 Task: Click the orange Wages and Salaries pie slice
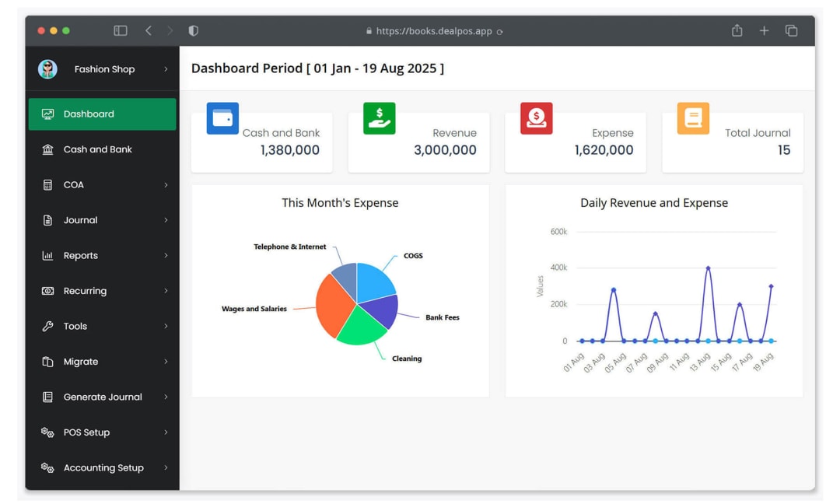click(x=332, y=305)
